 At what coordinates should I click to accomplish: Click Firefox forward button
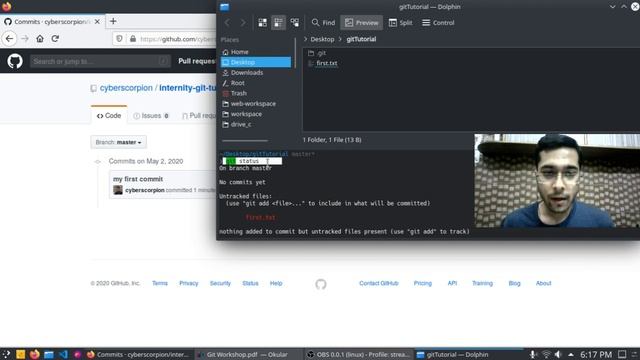[x=25, y=39]
